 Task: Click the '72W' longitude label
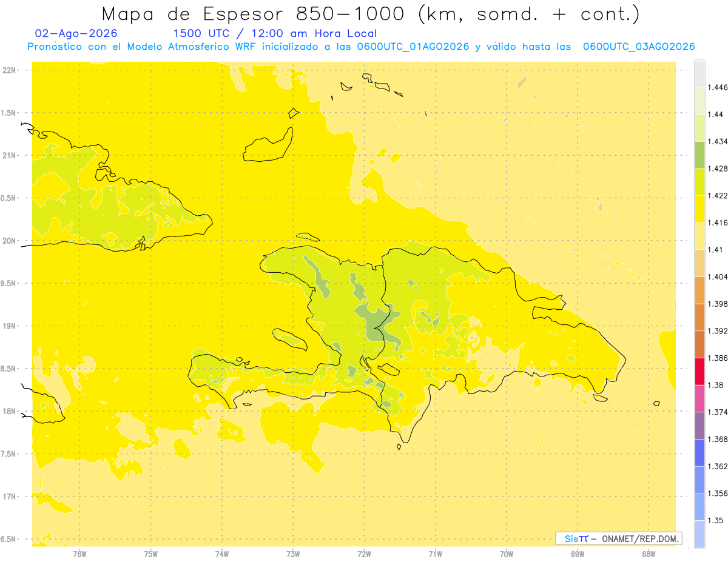(x=364, y=554)
